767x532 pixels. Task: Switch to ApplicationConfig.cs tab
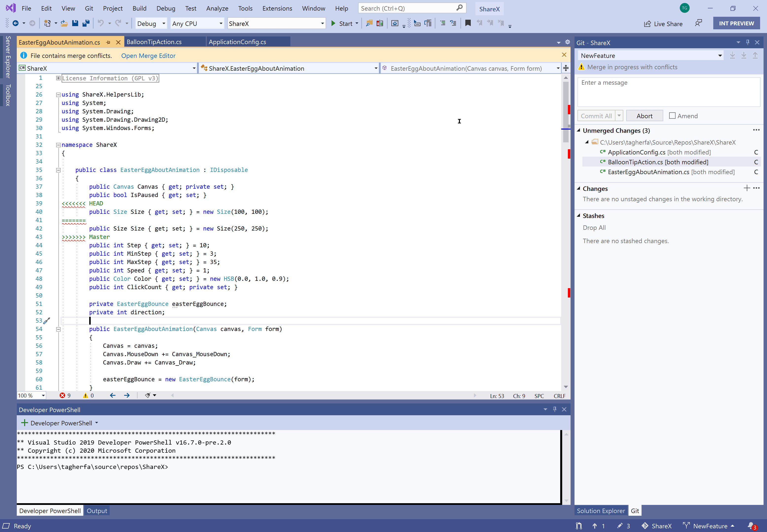236,41
